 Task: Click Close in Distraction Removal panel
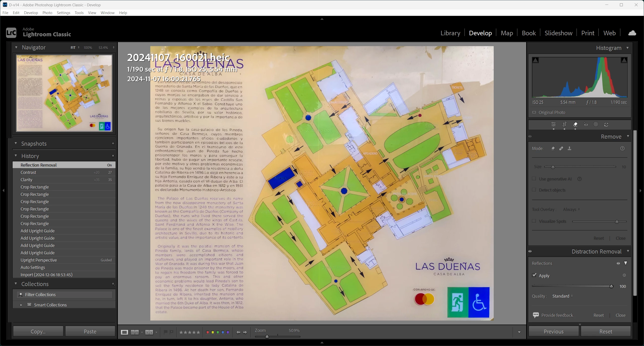point(621,315)
